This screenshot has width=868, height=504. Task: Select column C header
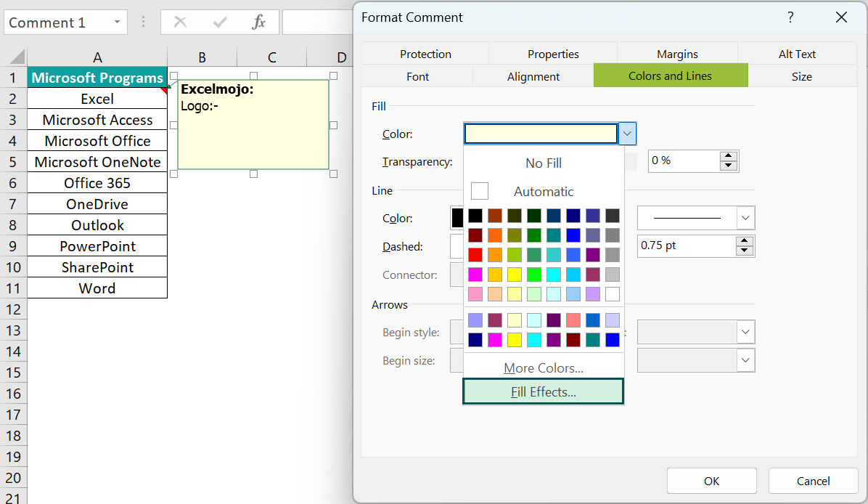pos(272,57)
